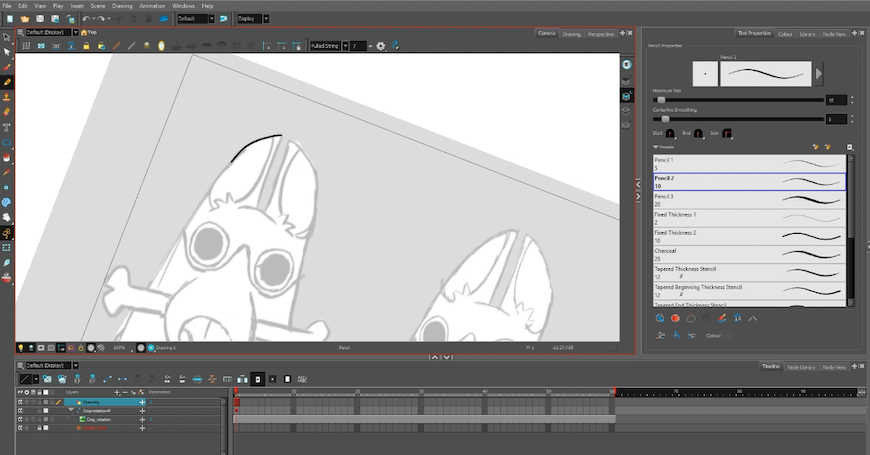Viewport: 870px width, 455px height.
Task: Toggle enable on Drawing layer
Action: pyautogui.click(x=21, y=402)
